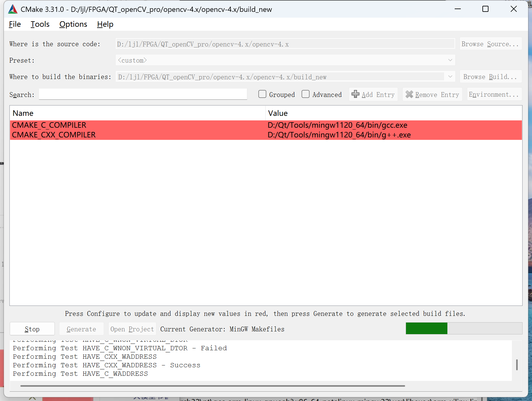Open the build binaries path dropdown

point(450,77)
